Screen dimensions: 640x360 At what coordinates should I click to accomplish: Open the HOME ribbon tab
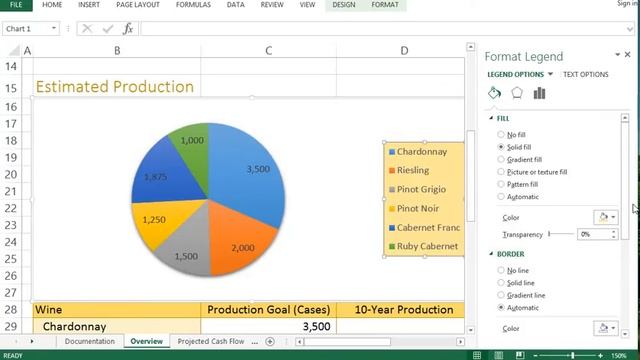tap(52, 5)
